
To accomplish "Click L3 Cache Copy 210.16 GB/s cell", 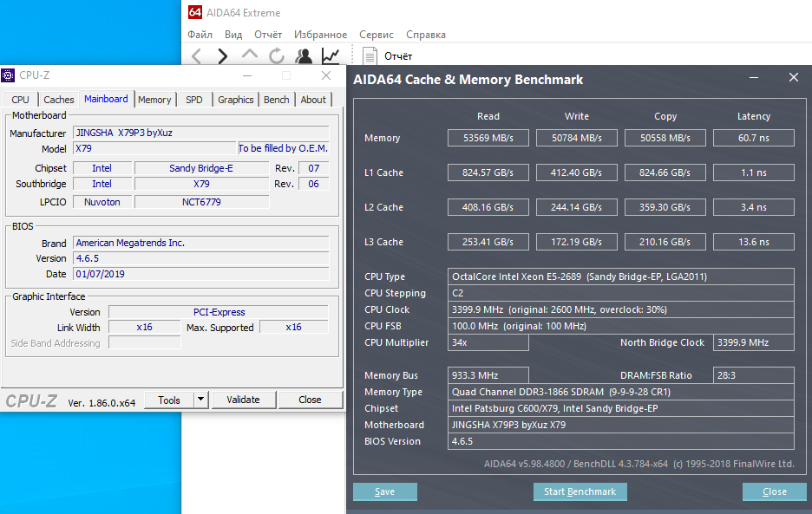I will pyautogui.click(x=665, y=242).
